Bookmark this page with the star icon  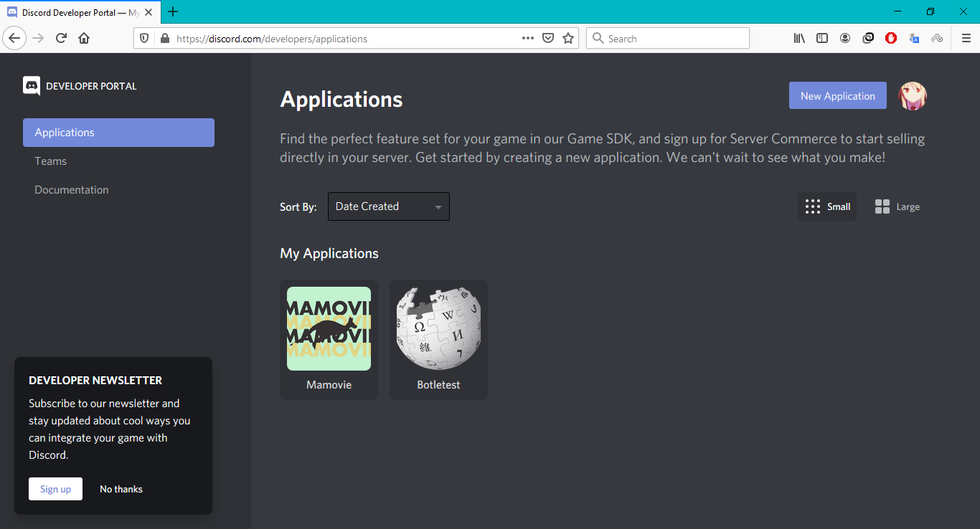tap(568, 39)
